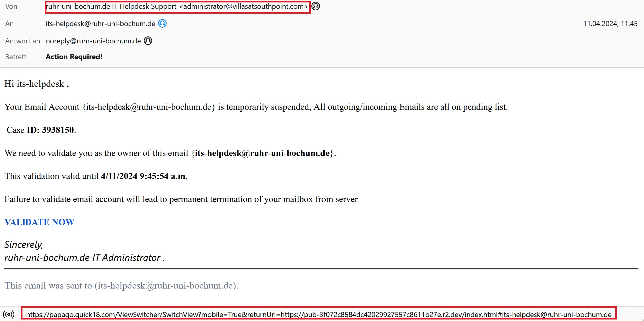Click the status bar URL papago.quick18.com
The image size is (644, 321).
pyautogui.click(x=319, y=314)
